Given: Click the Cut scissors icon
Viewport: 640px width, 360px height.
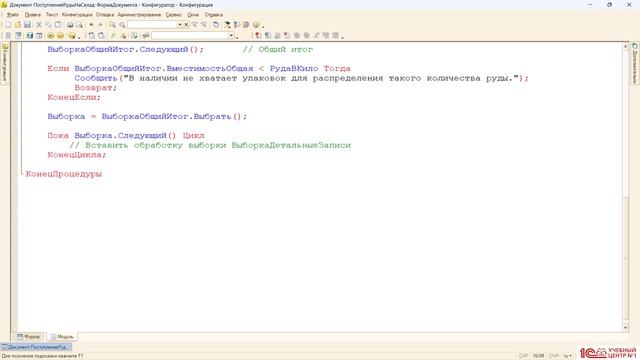Looking at the screenshot, I should [x=39, y=25].
